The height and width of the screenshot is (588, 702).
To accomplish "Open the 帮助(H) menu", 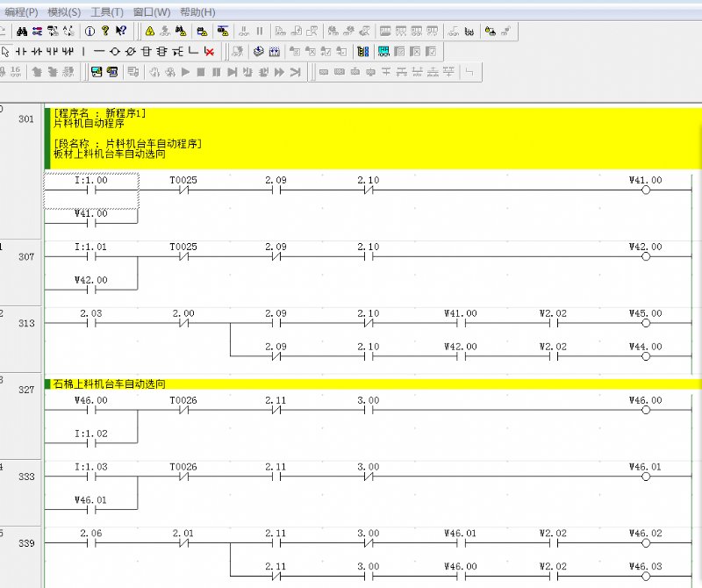I will 197,12.
